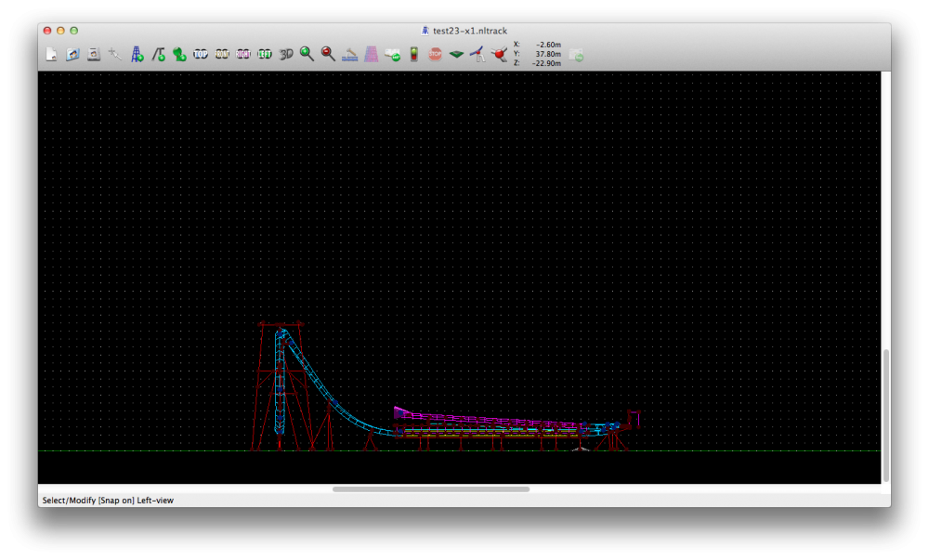Switch to FRONT view
The image size is (929, 560).
[222, 55]
